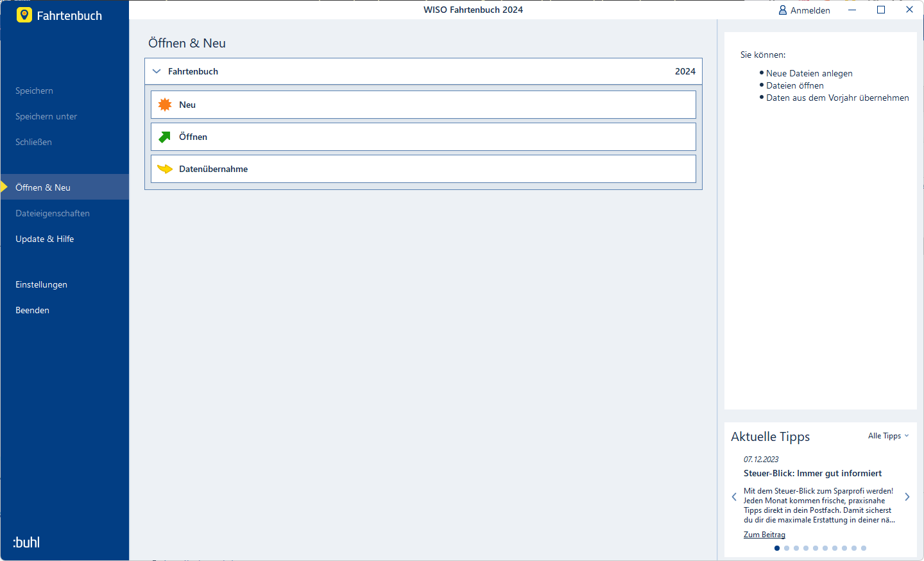
Task: Select Speichern unter in the sidebar
Action: pos(46,116)
